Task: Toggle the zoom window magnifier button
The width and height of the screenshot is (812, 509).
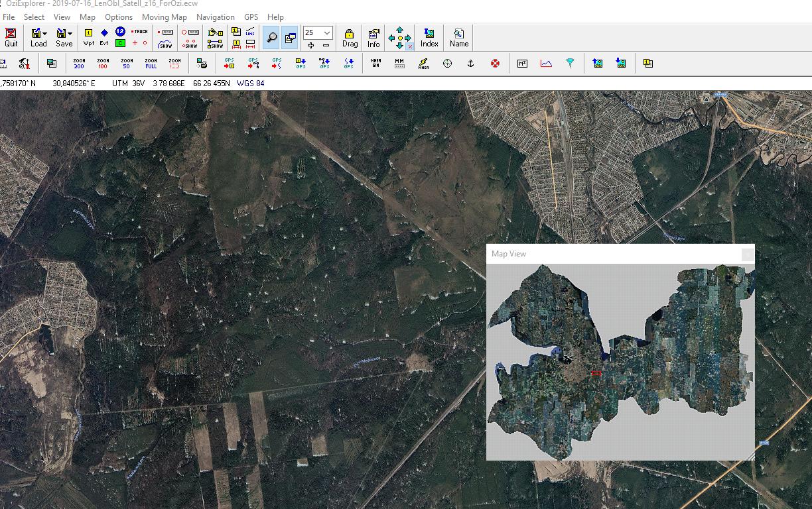Action: [x=271, y=38]
